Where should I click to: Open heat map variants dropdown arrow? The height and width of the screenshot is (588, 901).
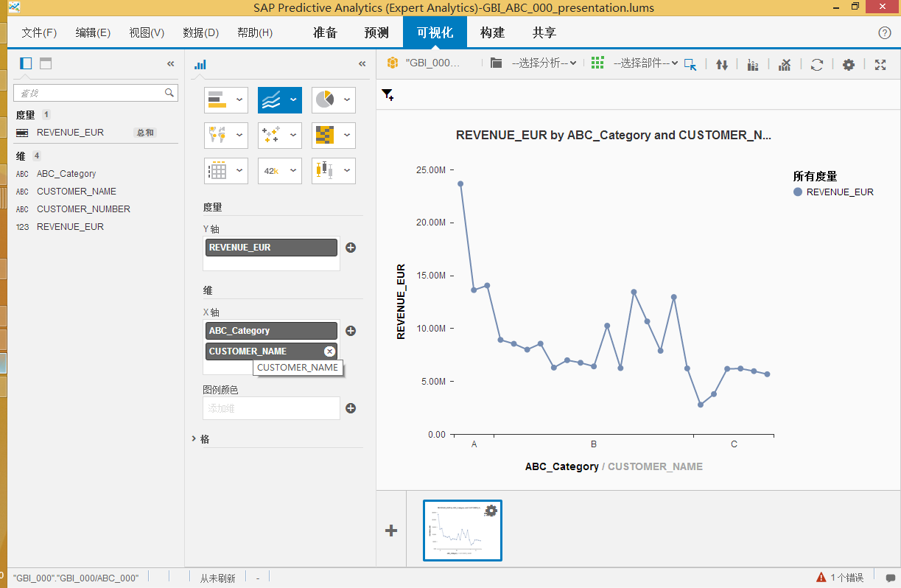(347, 135)
